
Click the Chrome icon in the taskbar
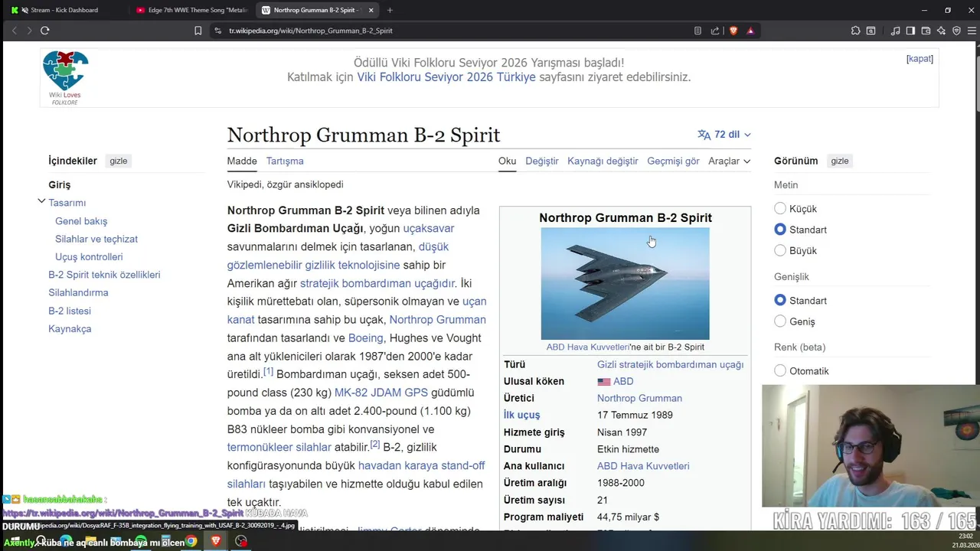point(191,541)
